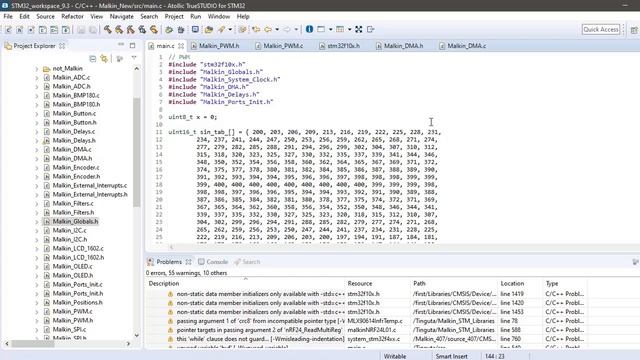Select Malkin_Encoder.c in Project Explorer
This screenshot has width=640, height=360.
(x=76, y=167)
